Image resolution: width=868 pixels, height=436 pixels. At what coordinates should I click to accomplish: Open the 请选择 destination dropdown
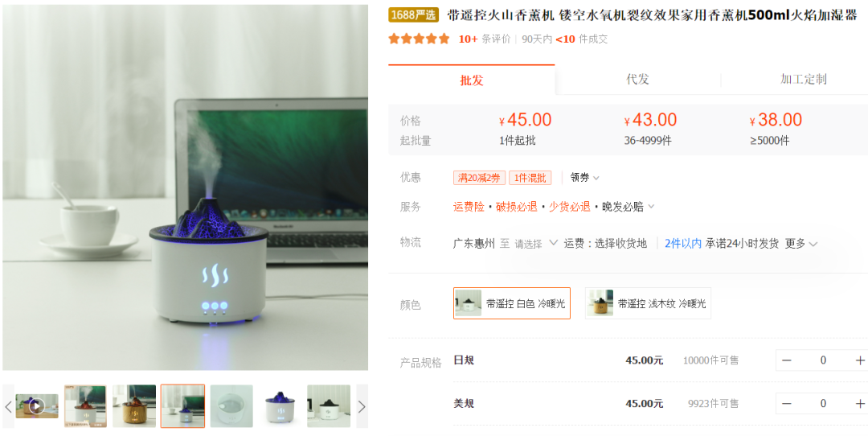tap(536, 243)
